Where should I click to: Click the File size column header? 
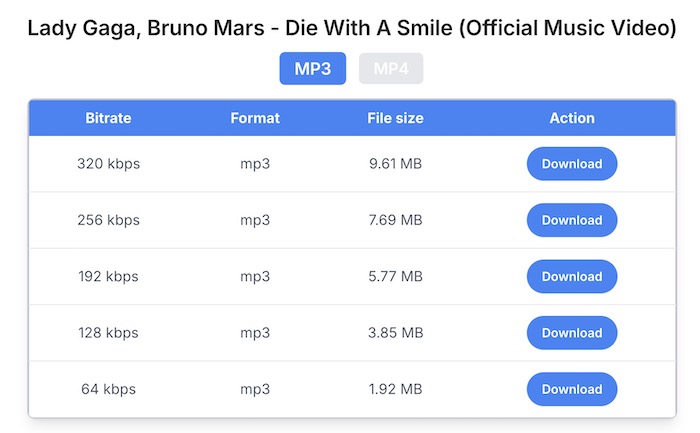pos(395,118)
